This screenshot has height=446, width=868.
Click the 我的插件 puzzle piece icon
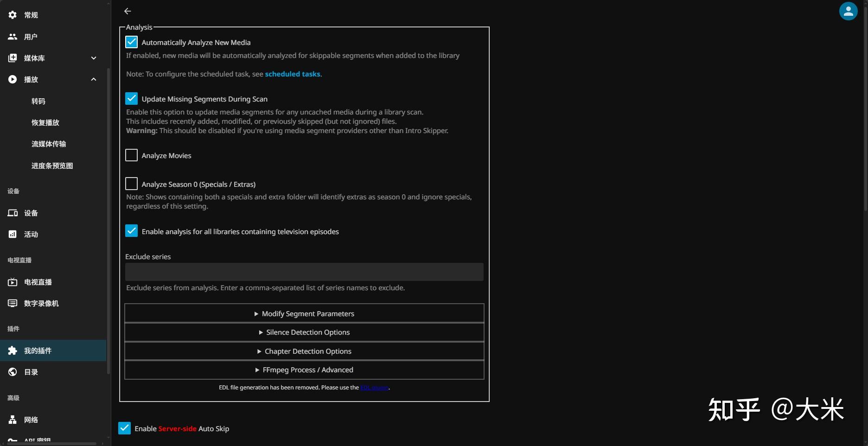click(x=13, y=350)
